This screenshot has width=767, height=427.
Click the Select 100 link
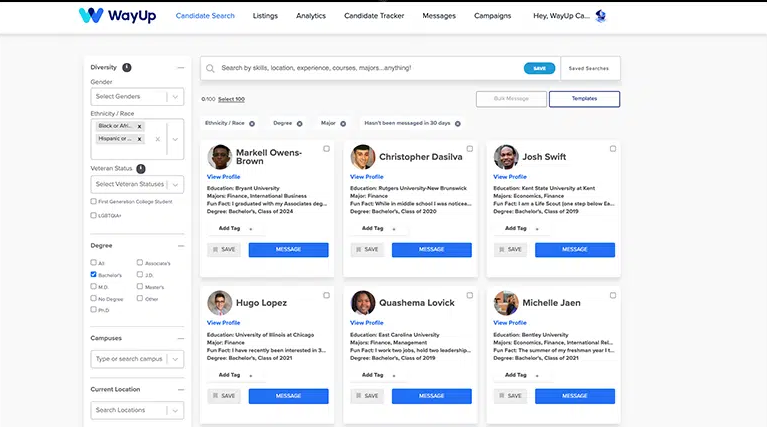[231, 99]
